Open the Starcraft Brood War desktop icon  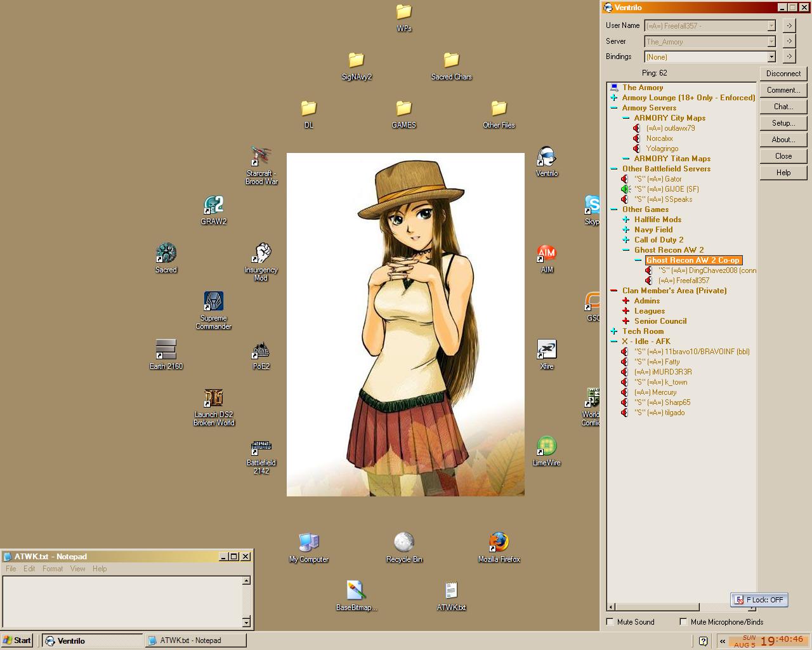pyautogui.click(x=261, y=157)
